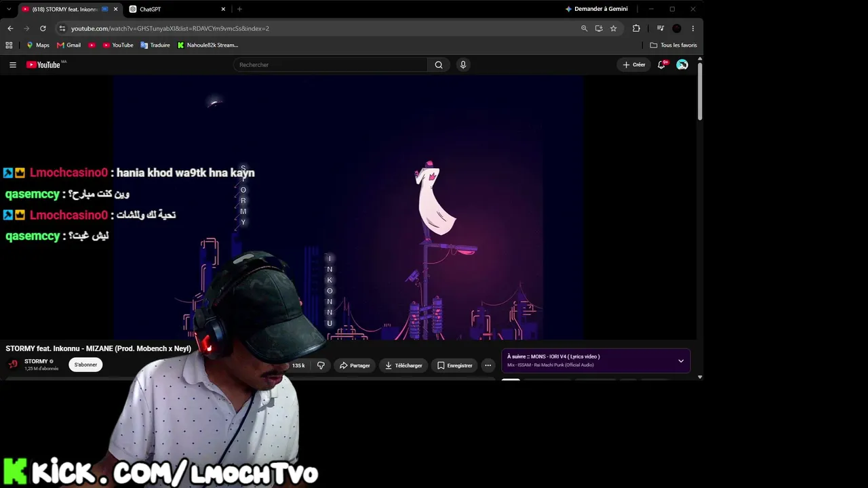Open the unlabeled YouTube icon bookmark
Screen dimensions: 868x488
point(92,45)
